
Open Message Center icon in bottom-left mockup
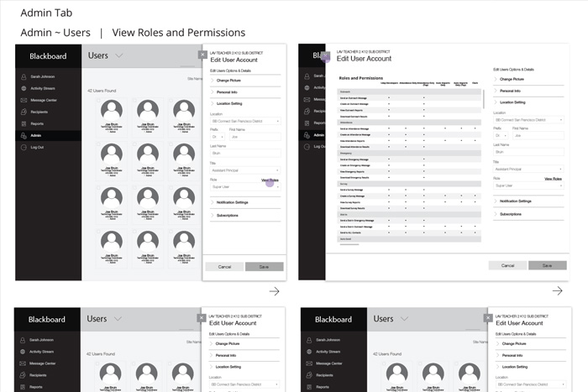(x=23, y=363)
